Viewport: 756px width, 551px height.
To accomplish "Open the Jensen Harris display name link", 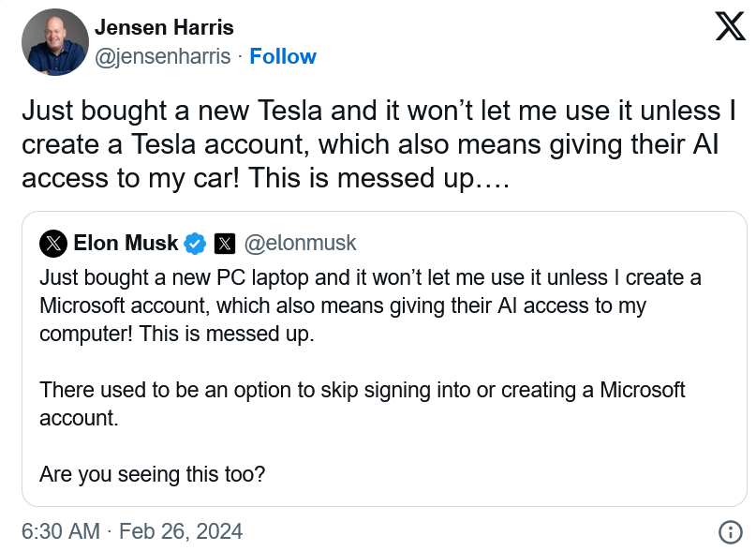I will tap(164, 27).
